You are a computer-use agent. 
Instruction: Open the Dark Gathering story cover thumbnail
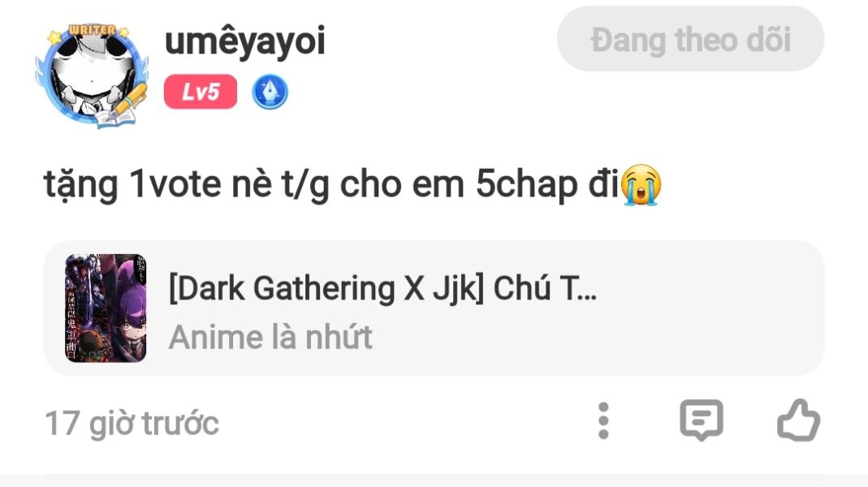click(x=106, y=308)
